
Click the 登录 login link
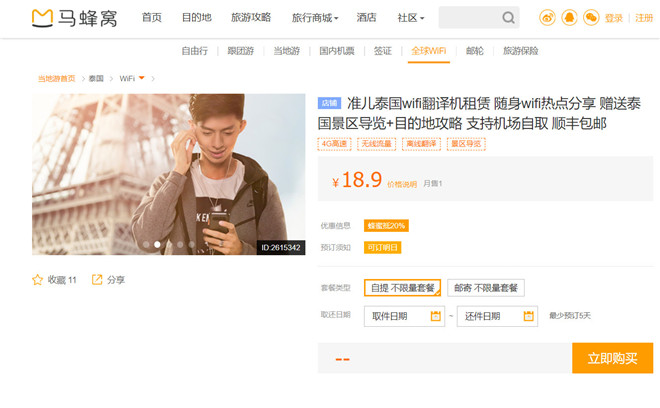(614, 18)
